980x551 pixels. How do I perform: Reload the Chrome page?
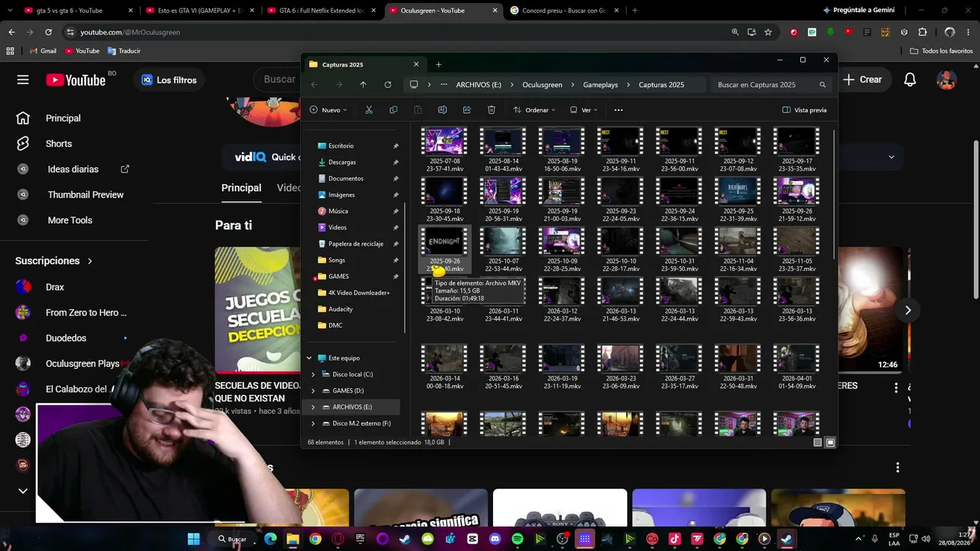coord(48,32)
